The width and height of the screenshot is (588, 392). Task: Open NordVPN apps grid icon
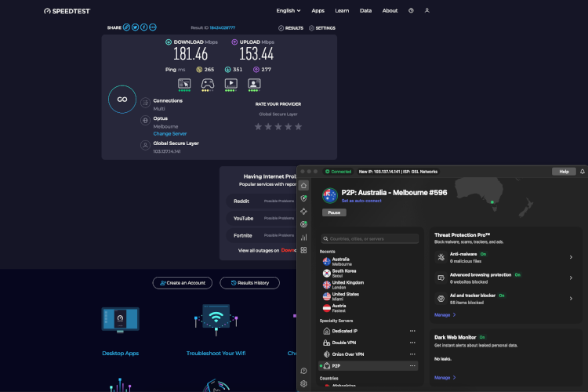pyautogui.click(x=303, y=250)
